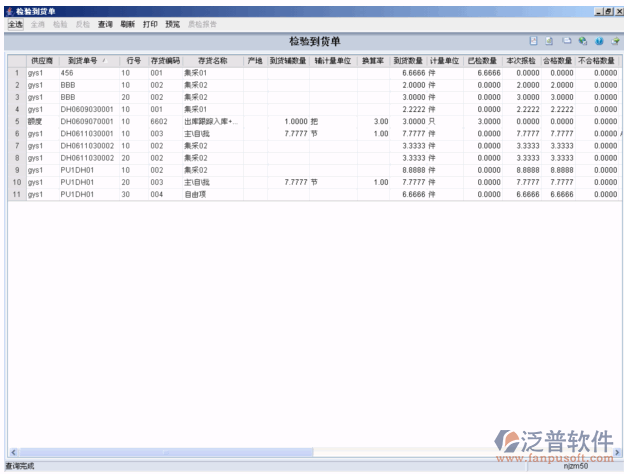624x474 pixels.
Task: Click the leftmost icon in the header icon row
Action: (x=534, y=41)
